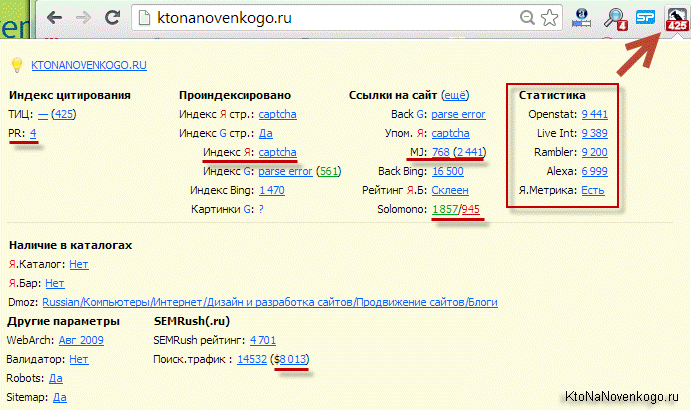Open the magnifier extension with badge 4
This screenshot has width=691, height=412.
pos(615,19)
